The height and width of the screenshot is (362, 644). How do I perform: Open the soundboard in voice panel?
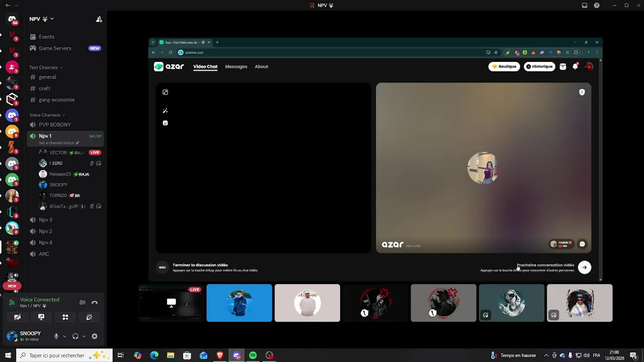click(x=89, y=317)
